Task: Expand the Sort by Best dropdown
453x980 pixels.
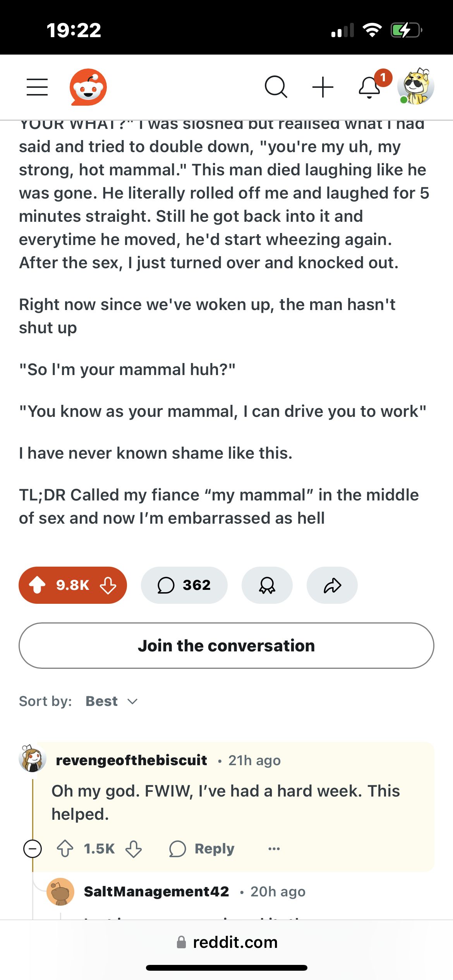Action: point(112,701)
